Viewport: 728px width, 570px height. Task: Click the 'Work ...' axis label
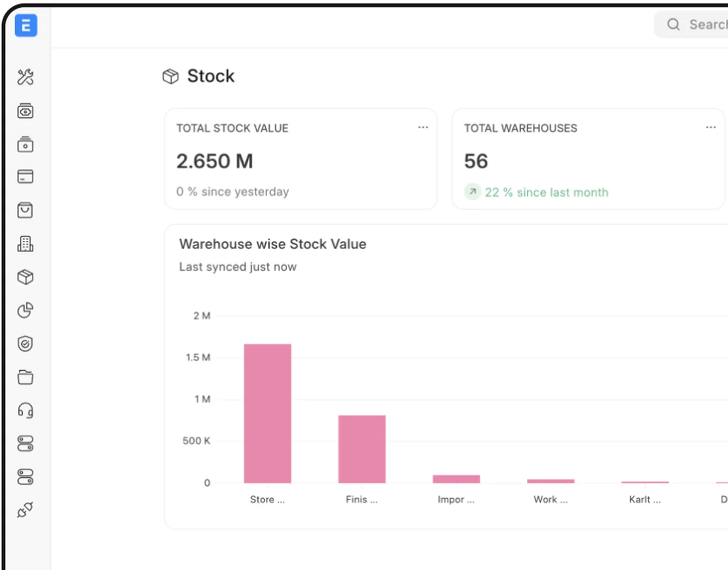pyautogui.click(x=551, y=499)
